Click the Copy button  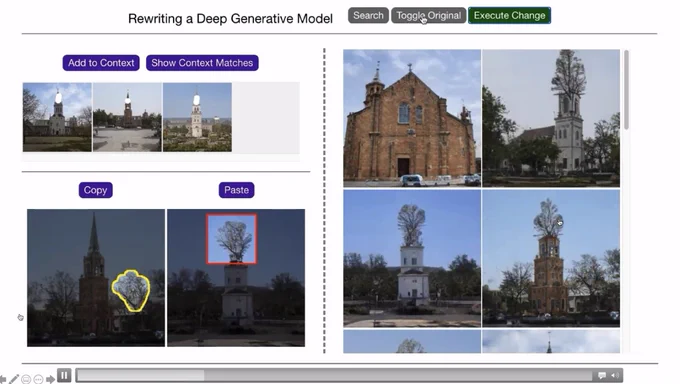95,190
